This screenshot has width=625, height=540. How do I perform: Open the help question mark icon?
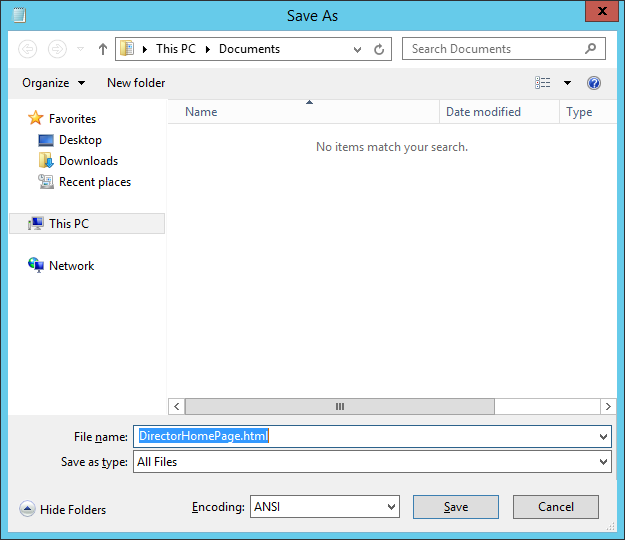[594, 83]
